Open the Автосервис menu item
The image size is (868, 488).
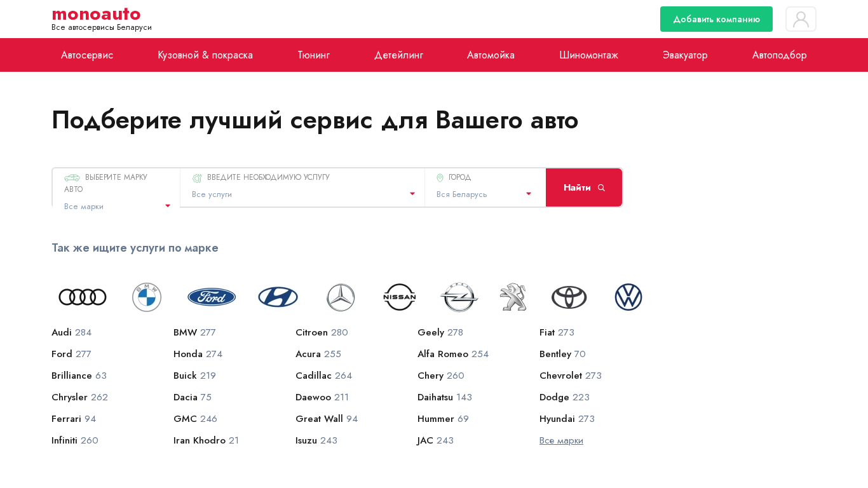click(87, 55)
